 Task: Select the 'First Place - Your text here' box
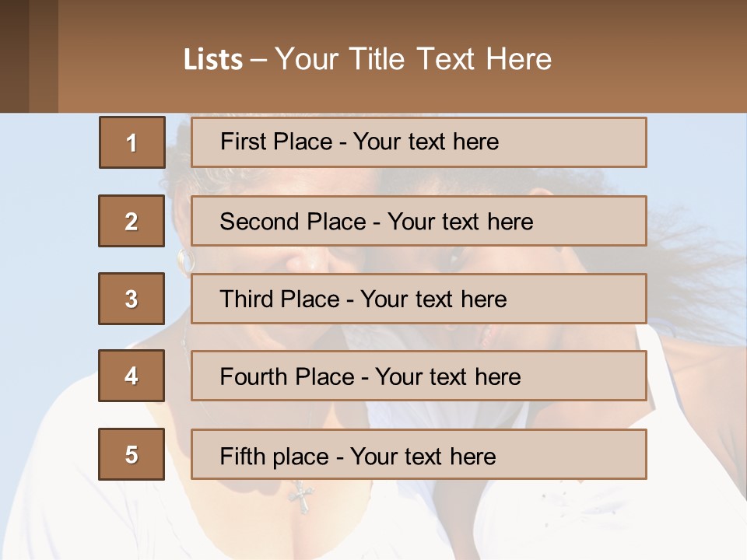click(x=419, y=142)
